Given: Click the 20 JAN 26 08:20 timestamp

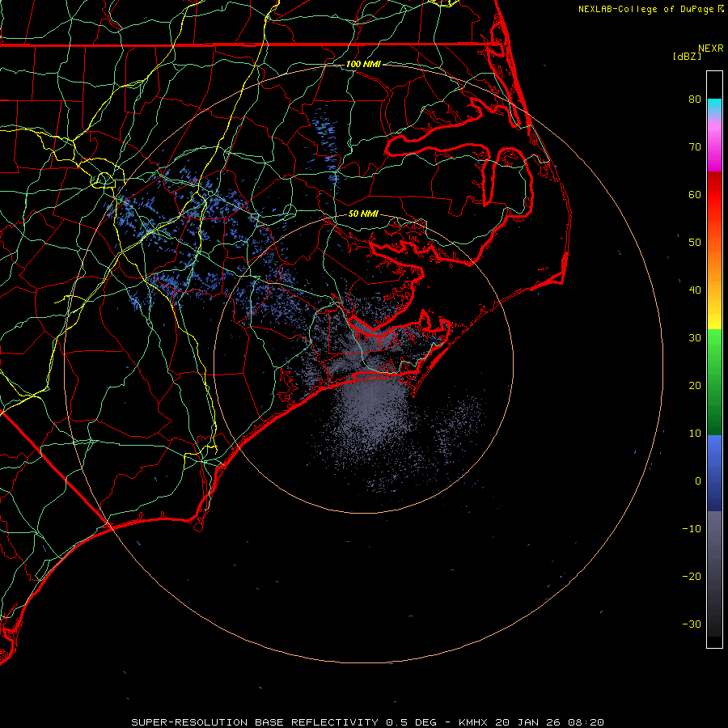Looking at the screenshot, I should 549,722.
